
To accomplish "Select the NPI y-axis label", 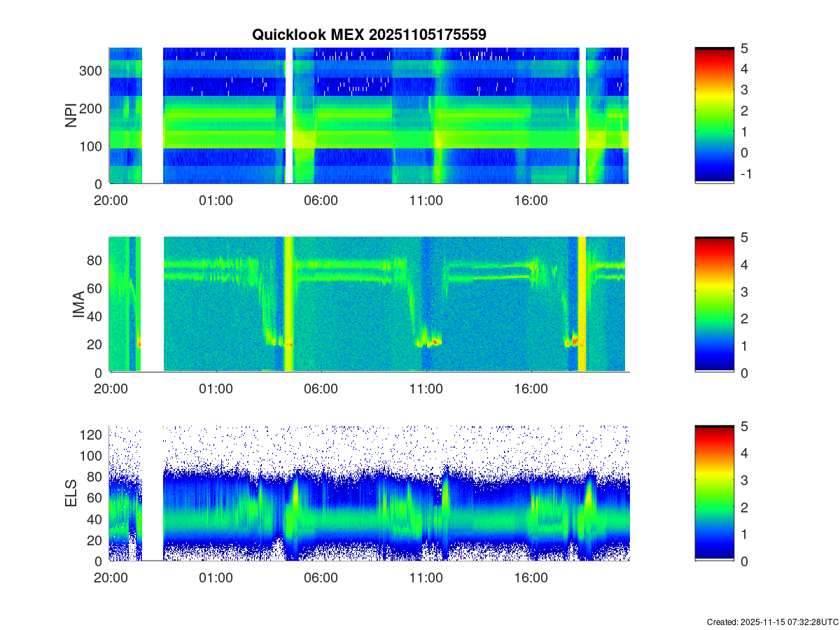I will 71,115.
